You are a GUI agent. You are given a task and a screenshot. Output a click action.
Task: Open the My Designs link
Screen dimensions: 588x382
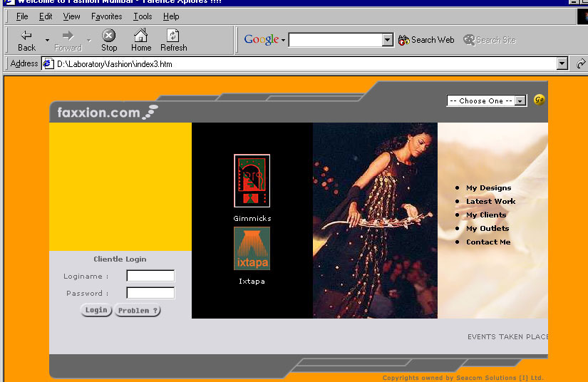pyautogui.click(x=489, y=188)
